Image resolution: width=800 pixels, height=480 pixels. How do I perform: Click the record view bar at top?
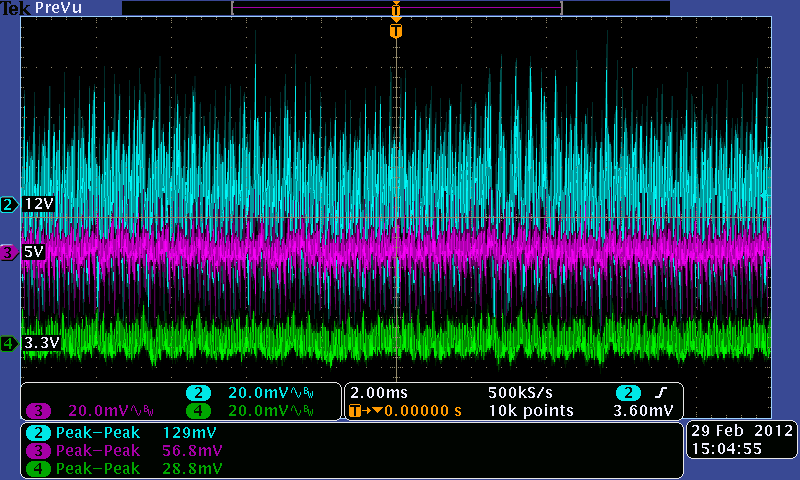click(x=396, y=8)
